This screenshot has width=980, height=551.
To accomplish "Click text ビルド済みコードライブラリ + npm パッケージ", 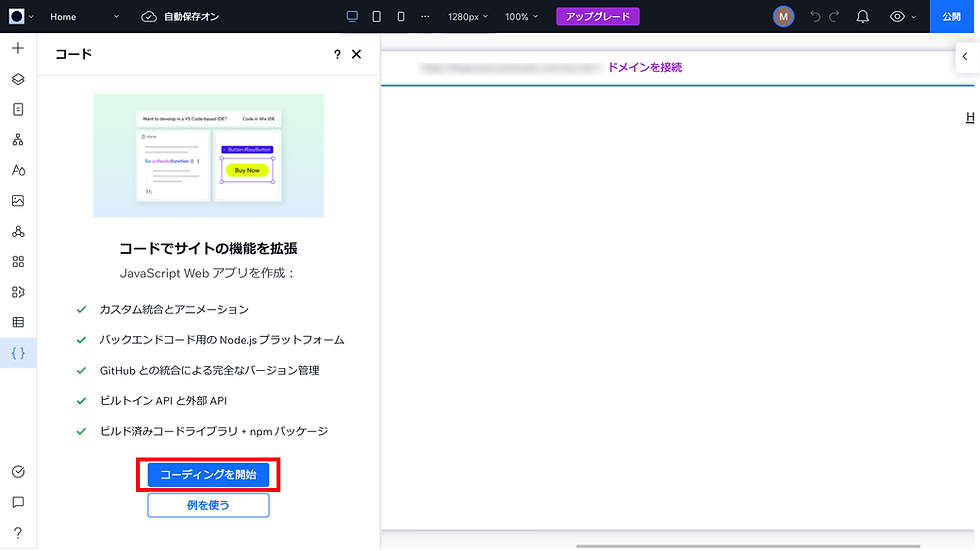I will [x=214, y=432].
